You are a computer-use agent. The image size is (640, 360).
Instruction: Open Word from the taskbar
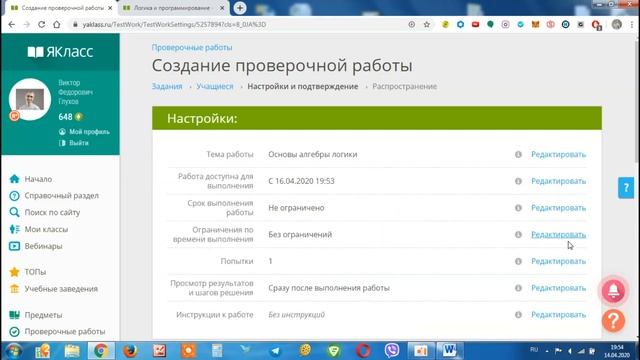click(x=449, y=351)
